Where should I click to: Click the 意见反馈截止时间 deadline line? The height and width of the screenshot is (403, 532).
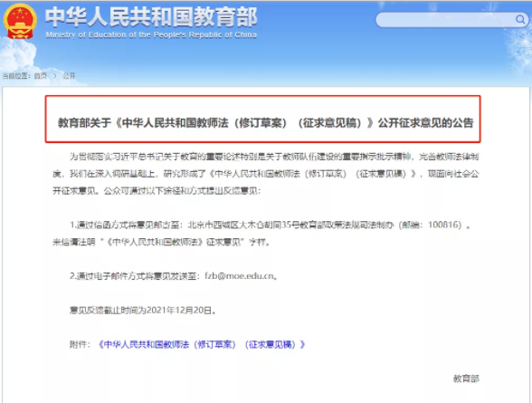point(143,311)
